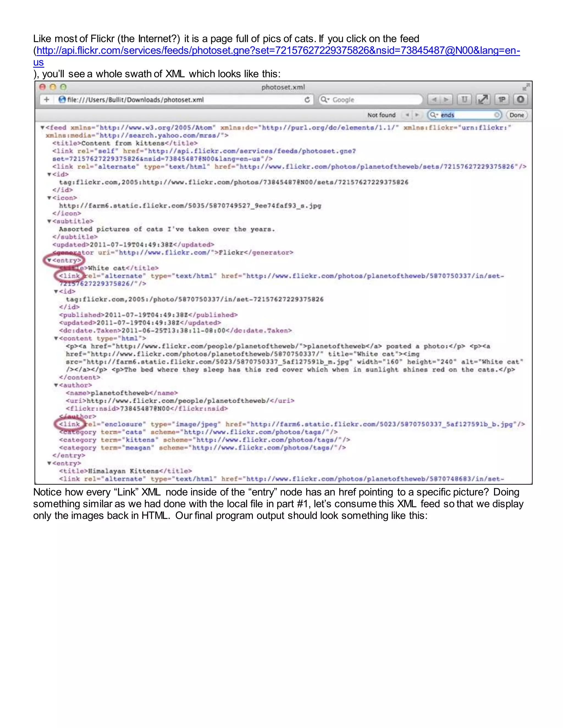Screen dimensions: 563x728
Task: Collapse the author XML node
Action: tap(56, 385)
